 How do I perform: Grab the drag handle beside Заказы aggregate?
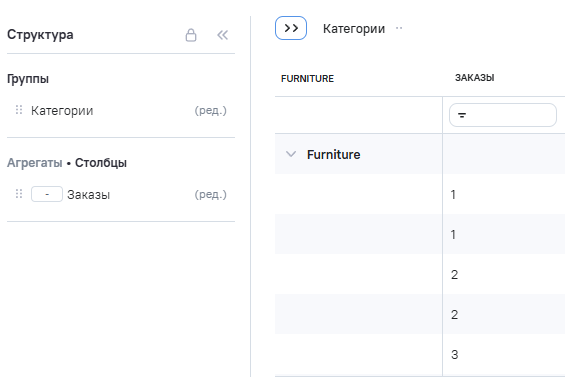point(19,194)
